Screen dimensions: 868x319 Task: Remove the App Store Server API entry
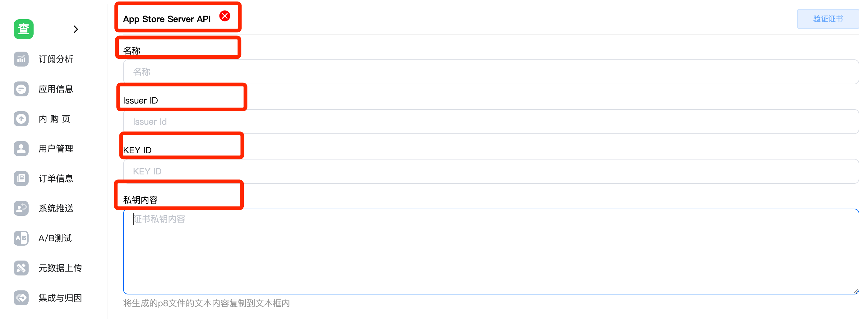(225, 16)
